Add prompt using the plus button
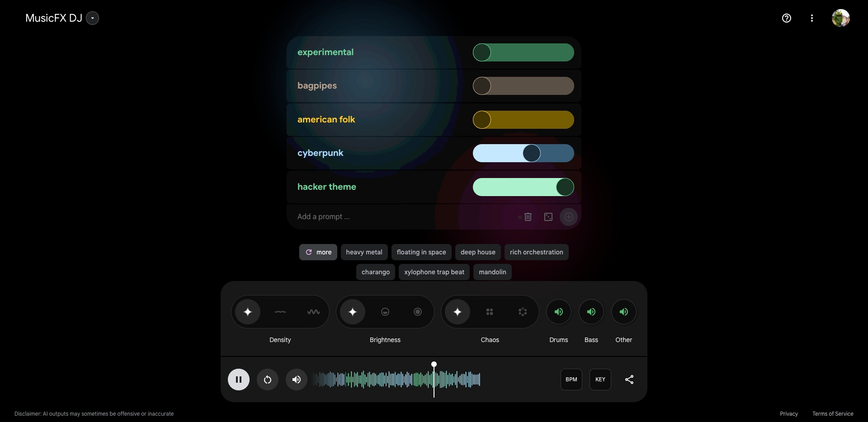 (x=569, y=217)
